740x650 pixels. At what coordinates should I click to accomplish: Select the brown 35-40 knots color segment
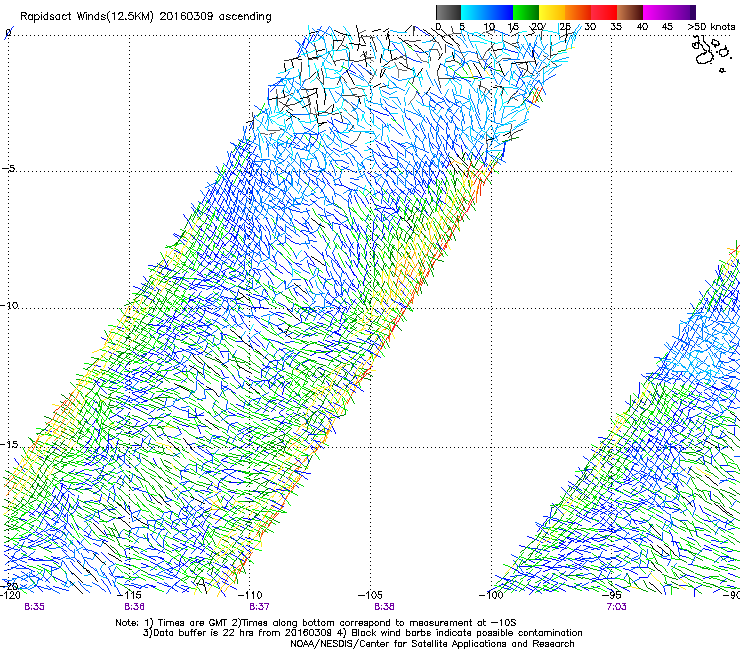coord(630,12)
